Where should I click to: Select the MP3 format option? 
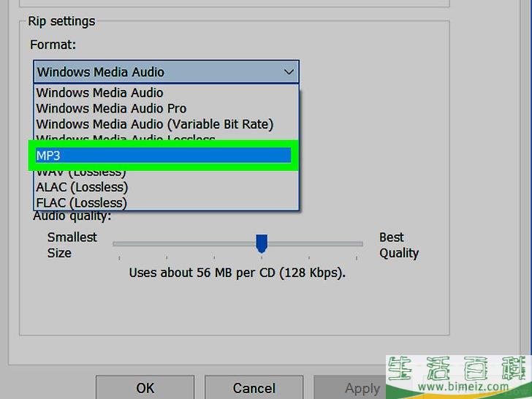(x=163, y=156)
